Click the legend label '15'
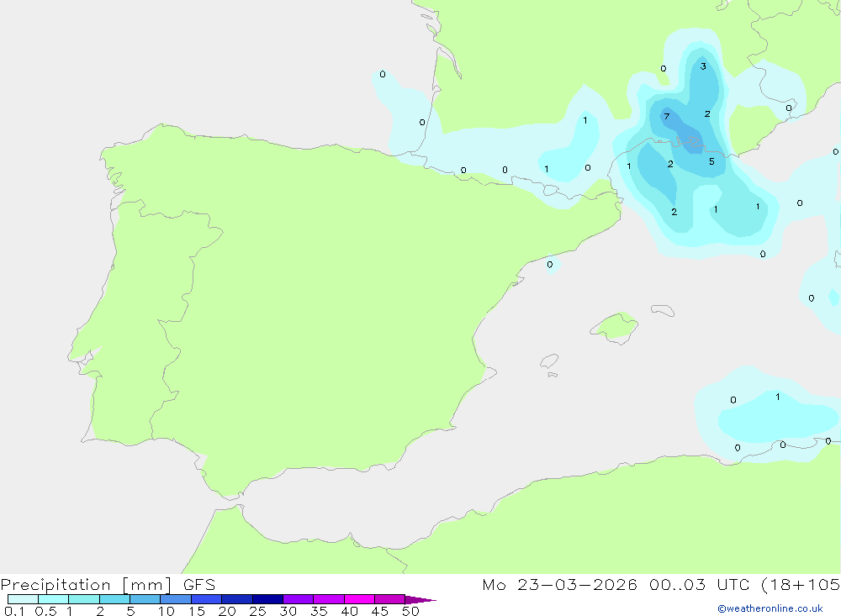This screenshot has width=841, height=616. coord(197,611)
